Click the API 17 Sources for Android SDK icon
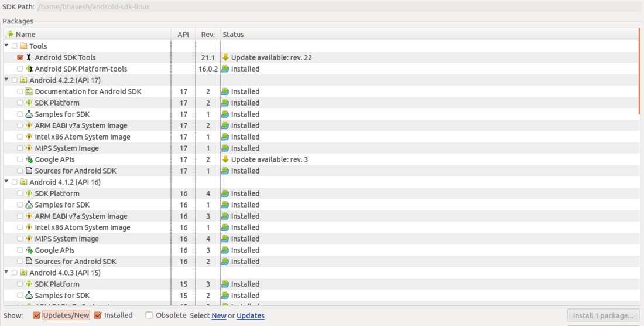The width and height of the screenshot is (644, 326). [x=29, y=171]
